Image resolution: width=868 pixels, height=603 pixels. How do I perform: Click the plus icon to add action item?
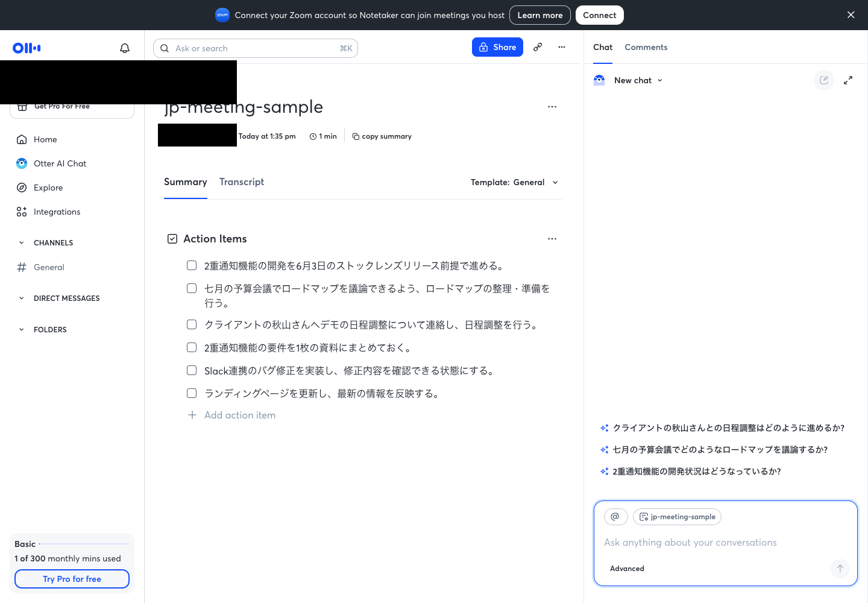click(192, 415)
